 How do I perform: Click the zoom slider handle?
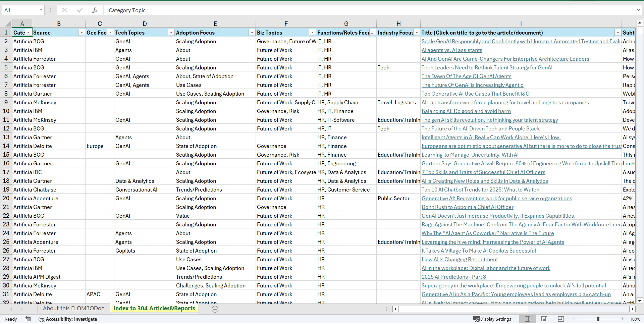pos(598,319)
